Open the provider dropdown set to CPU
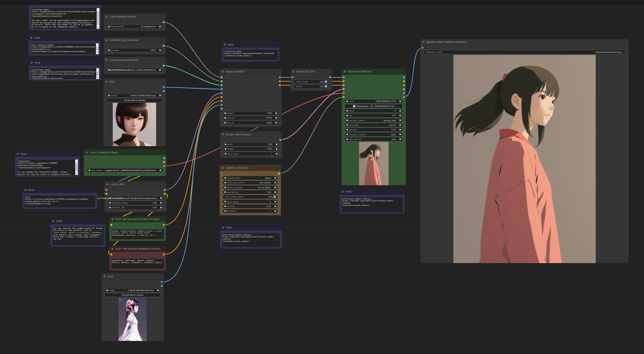644x354 pixels. click(x=134, y=50)
